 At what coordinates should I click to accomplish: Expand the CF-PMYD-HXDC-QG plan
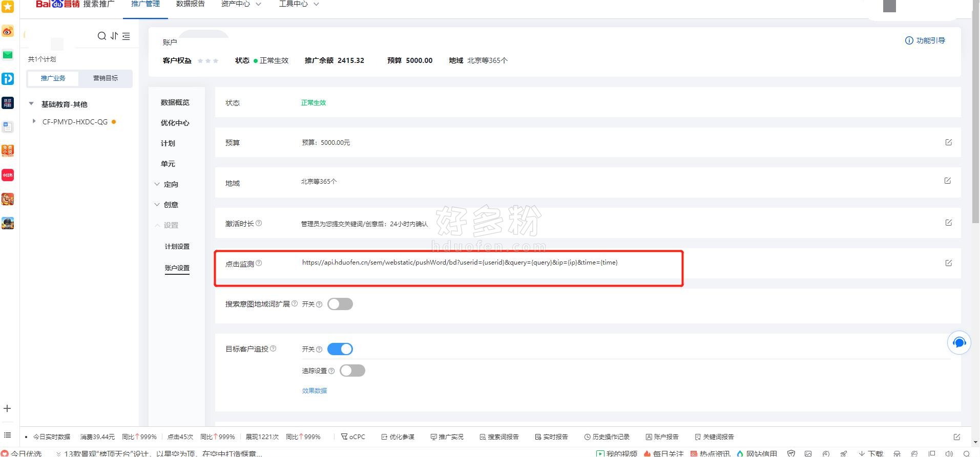(x=34, y=121)
